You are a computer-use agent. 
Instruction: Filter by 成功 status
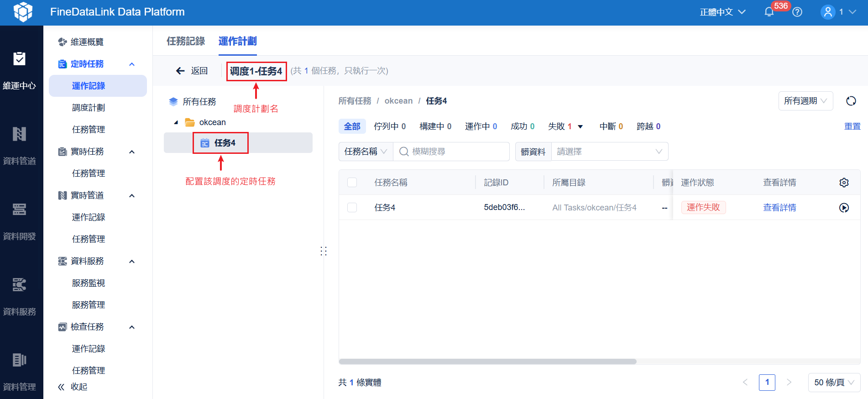click(523, 126)
